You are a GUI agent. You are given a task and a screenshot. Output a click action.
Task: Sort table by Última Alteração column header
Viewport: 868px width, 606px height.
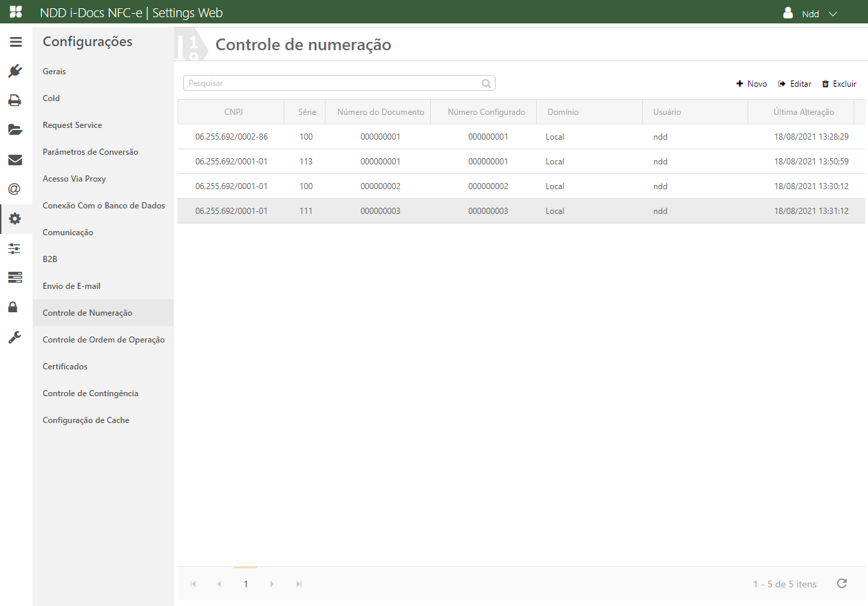click(x=803, y=112)
